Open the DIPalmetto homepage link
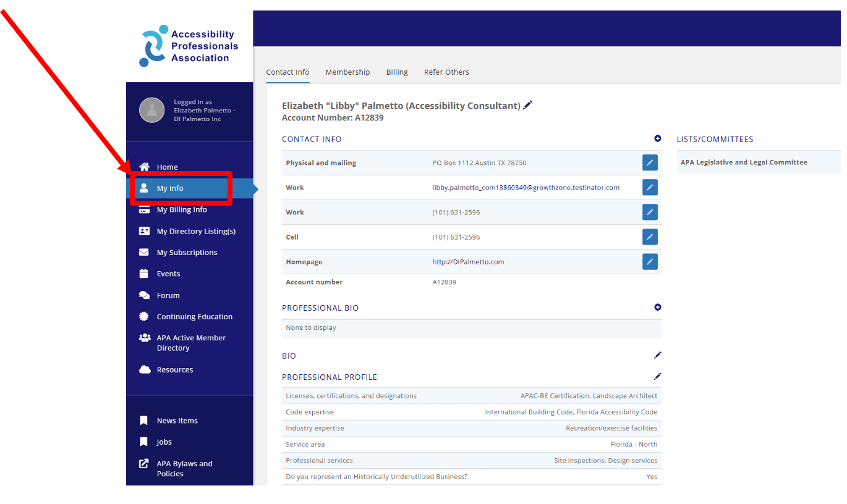 468,261
